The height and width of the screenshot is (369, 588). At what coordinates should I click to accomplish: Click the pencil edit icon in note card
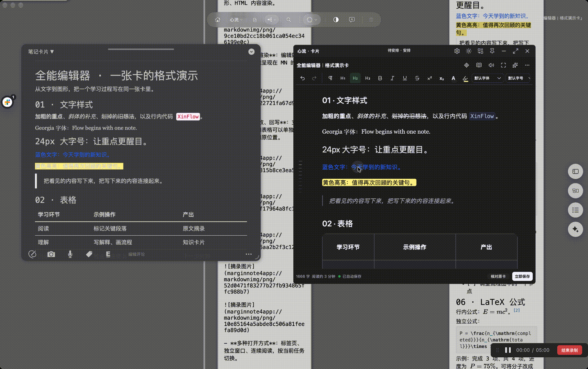(x=32, y=254)
